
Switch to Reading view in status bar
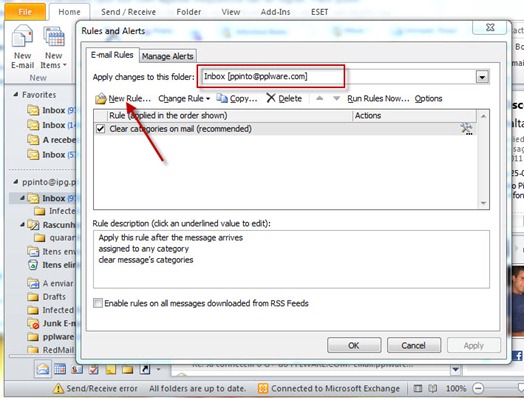click(x=433, y=388)
